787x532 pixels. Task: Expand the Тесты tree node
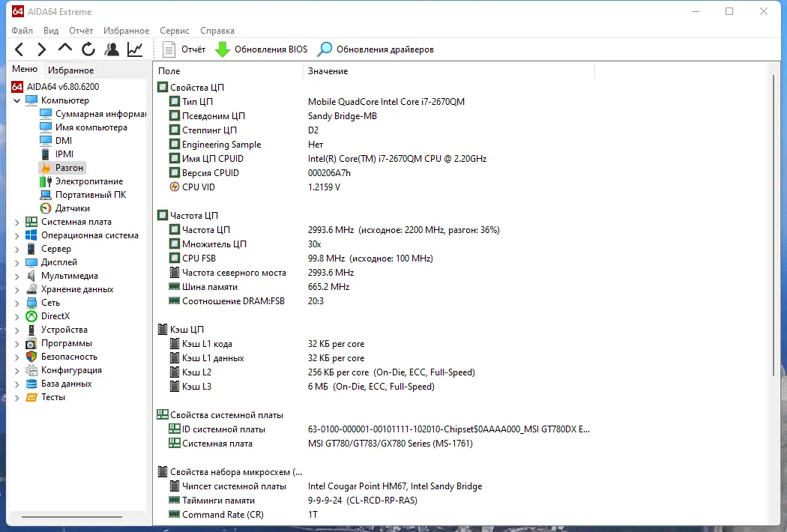coord(16,396)
